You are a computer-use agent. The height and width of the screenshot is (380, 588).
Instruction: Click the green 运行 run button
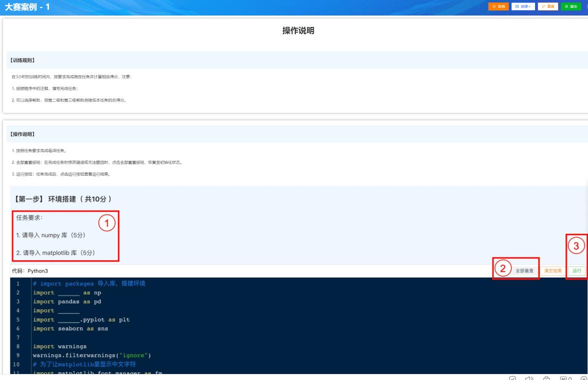coord(577,271)
